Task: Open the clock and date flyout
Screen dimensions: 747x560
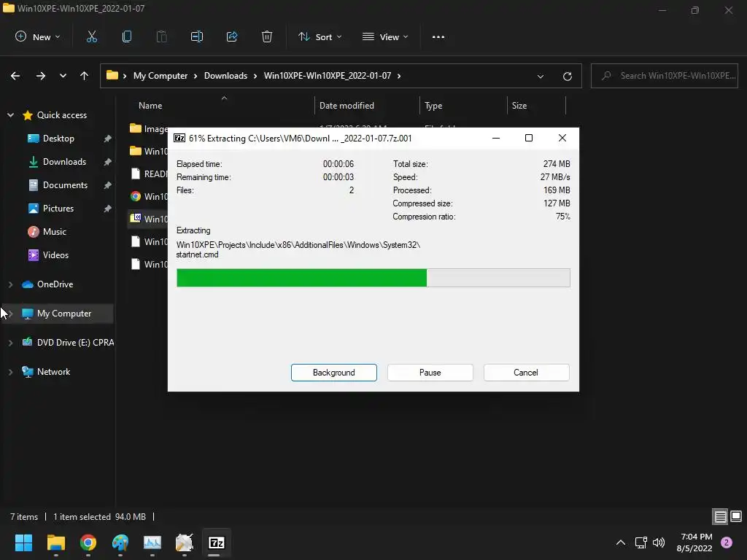Action: click(695, 542)
